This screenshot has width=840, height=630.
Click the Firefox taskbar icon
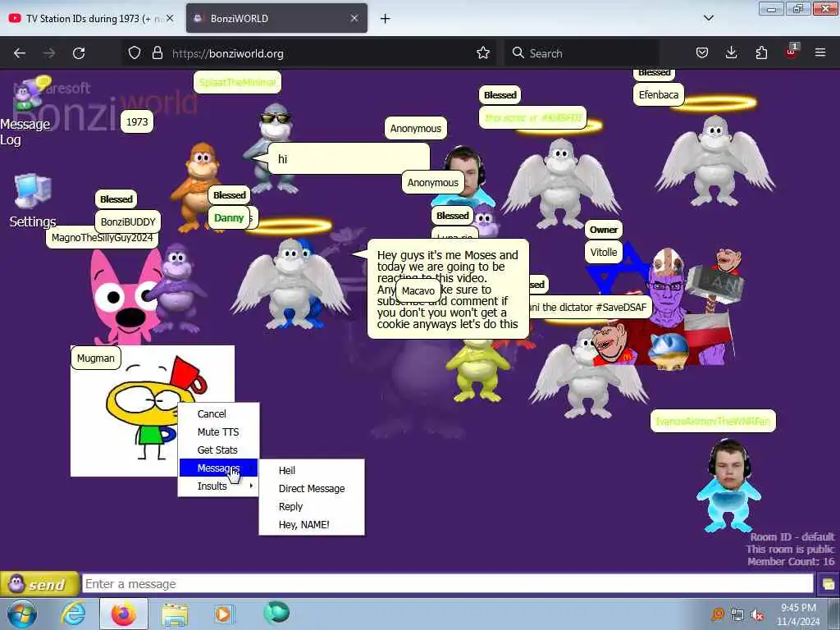(124, 614)
